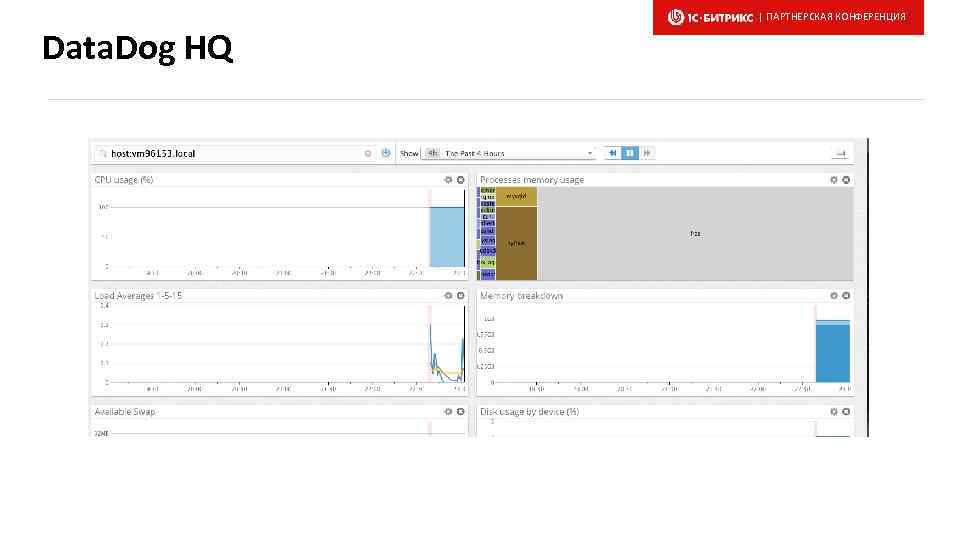Click the 'Memory breakdown' widget title

click(521, 296)
